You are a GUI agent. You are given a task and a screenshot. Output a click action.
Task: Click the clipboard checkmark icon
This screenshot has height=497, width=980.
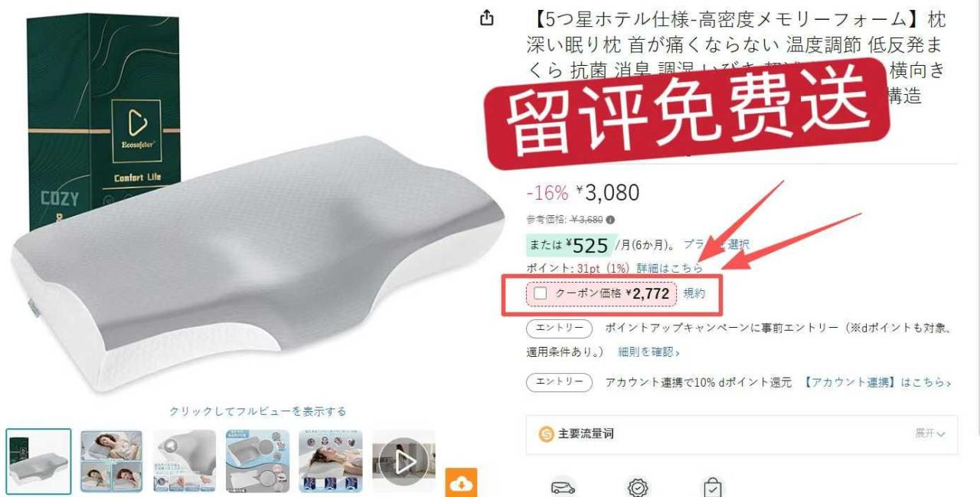coord(713,487)
